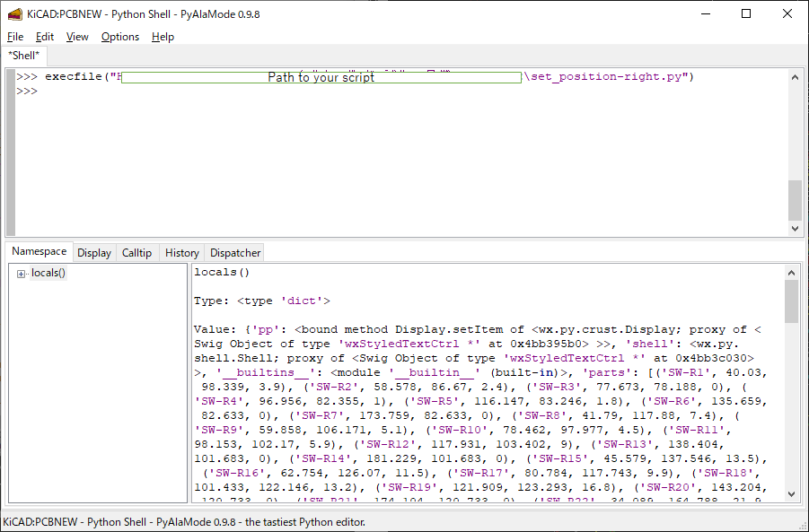Switch to the History tab
This screenshot has height=532, width=809.
click(x=181, y=253)
